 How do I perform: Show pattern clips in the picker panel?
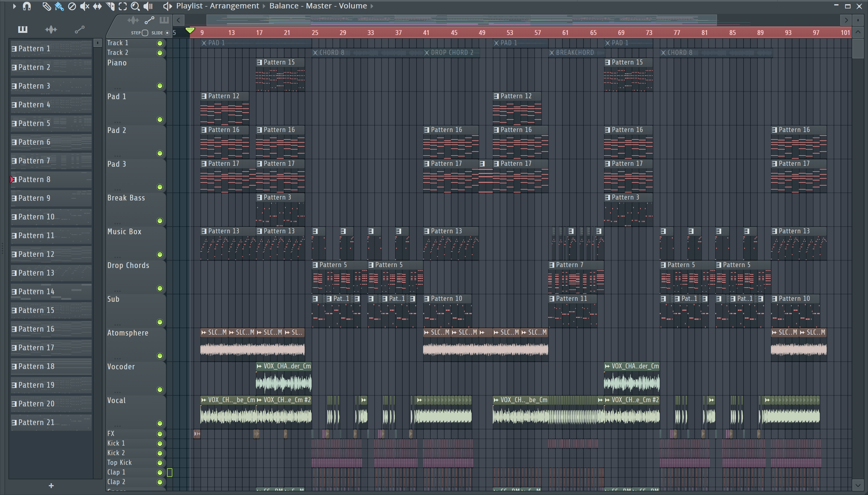coord(23,30)
